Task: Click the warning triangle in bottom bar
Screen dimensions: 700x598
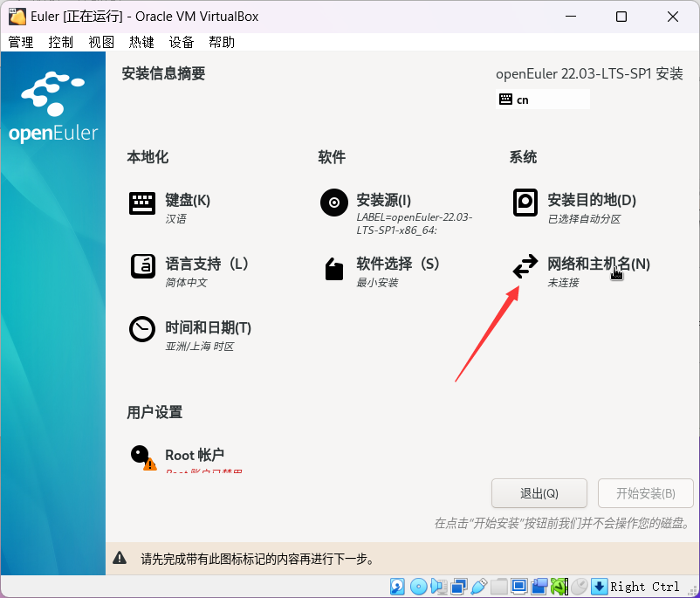Action: 120,558
